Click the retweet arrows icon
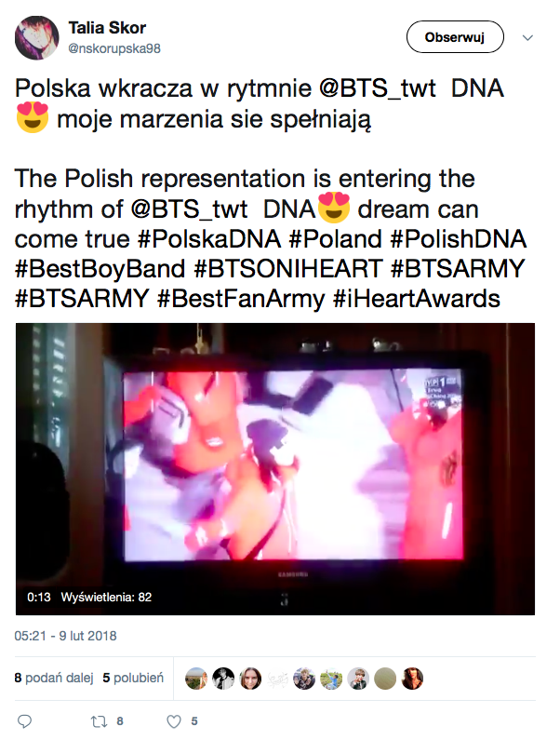The width and height of the screenshot is (560, 740). click(100, 721)
